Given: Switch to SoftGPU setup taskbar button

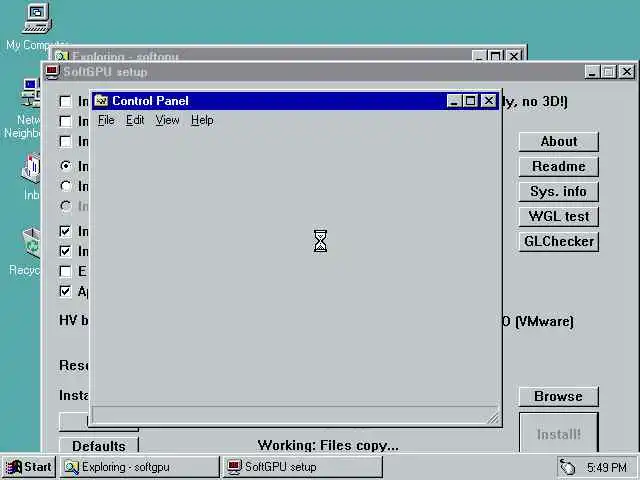Looking at the screenshot, I should click(302, 467).
